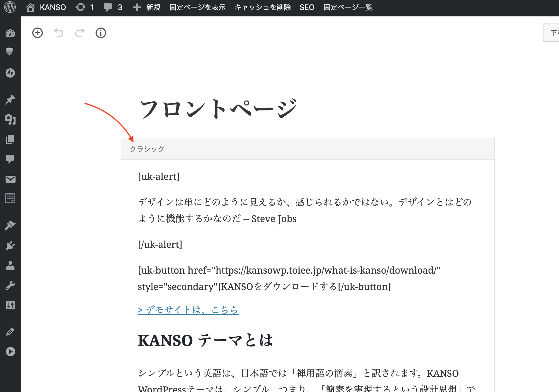
Task: Open Tools wrench icon in sidebar
Action: point(10,285)
